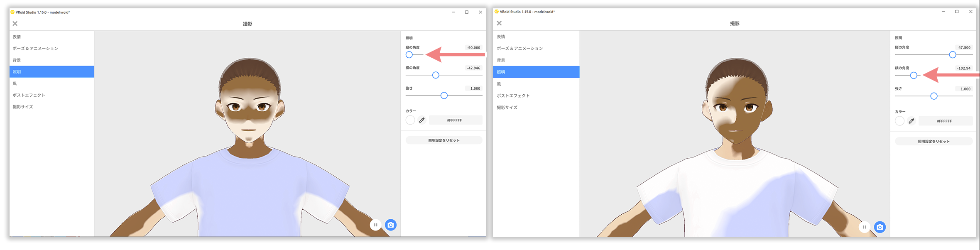Click the camera capture button in left window
980x250 pixels.
(390, 225)
